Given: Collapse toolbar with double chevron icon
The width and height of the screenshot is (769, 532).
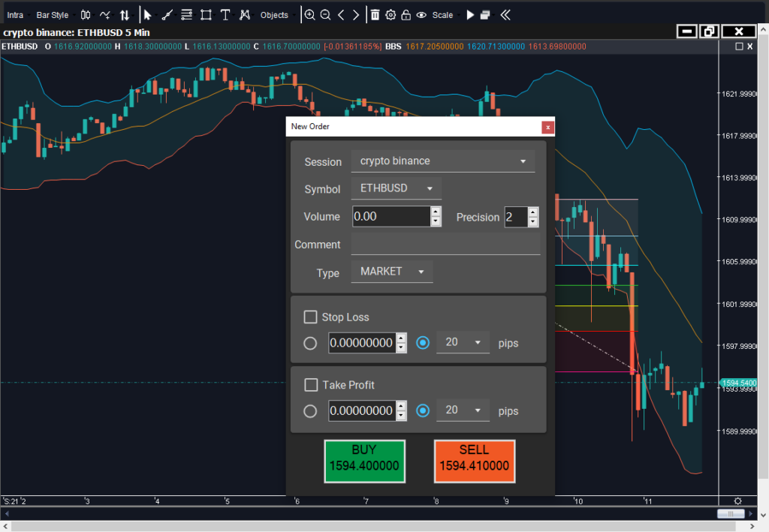Looking at the screenshot, I should 505,15.
